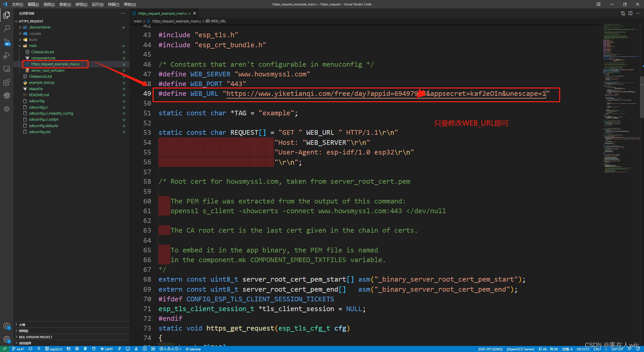Open problems panel via errors and warnings count
644x352 pixels.
point(170,349)
